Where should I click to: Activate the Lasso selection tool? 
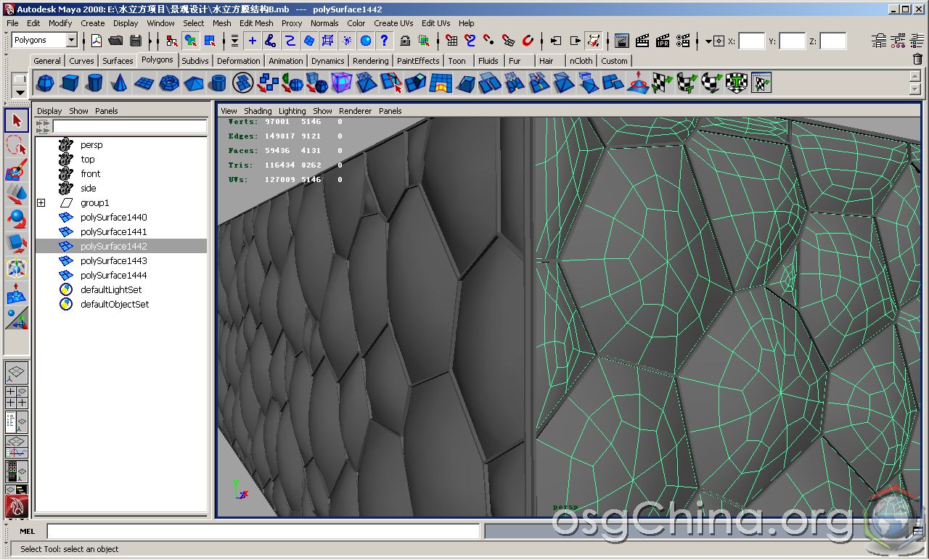point(17,146)
